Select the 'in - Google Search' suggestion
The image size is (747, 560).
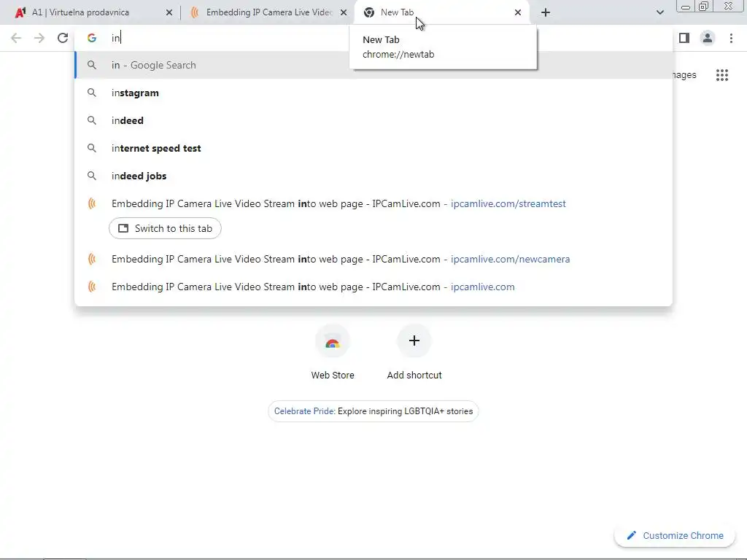click(x=373, y=65)
